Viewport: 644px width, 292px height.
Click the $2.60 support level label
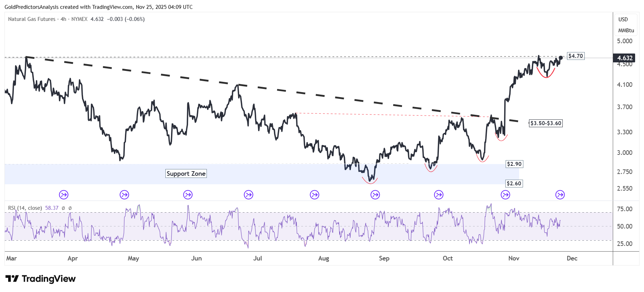(x=514, y=184)
